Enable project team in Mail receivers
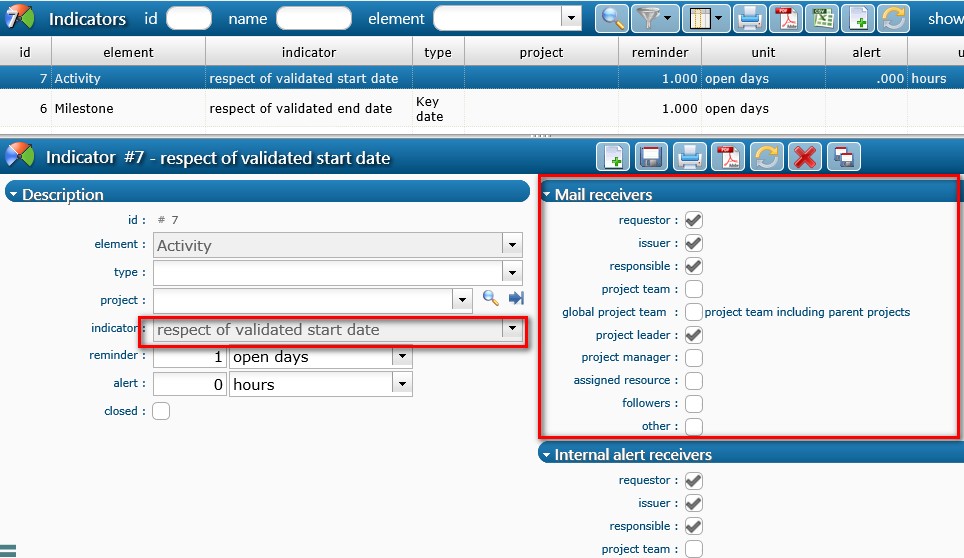Image resolution: width=964 pixels, height=558 pixels. tap(693, 289)
